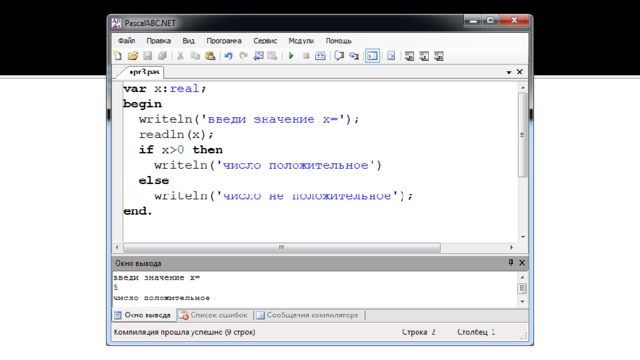The height and width of the screenshot is (360, 640).
Task: Click the output window scroll down arrow
Action: tap(522, 302)
